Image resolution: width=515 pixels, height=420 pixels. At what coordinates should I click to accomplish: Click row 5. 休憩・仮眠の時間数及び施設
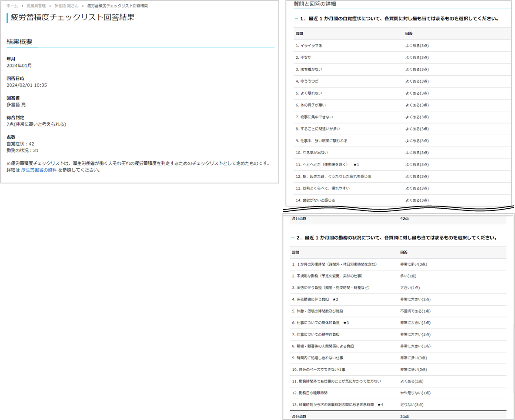[x=398, y=311]
